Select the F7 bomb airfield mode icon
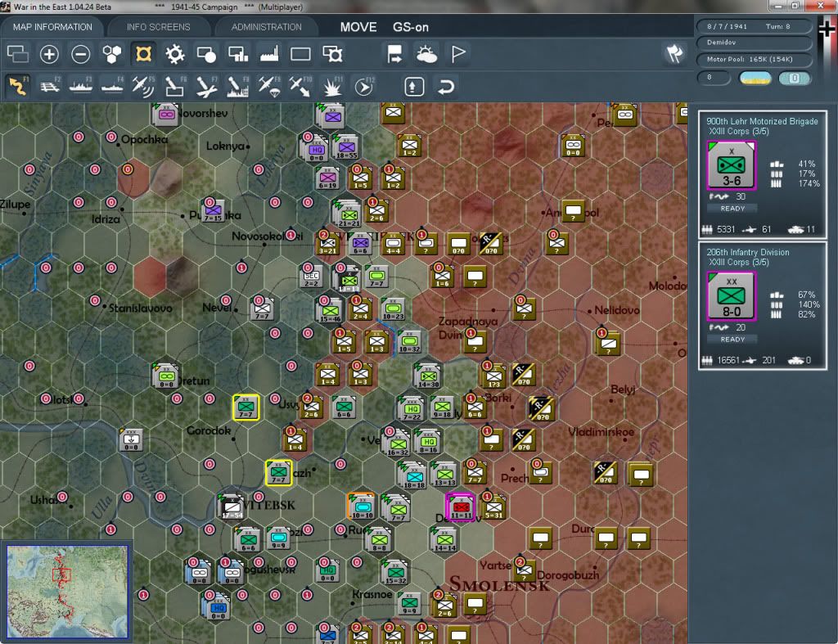The height and width of the screenshot is (644, 838). [206, 86]
